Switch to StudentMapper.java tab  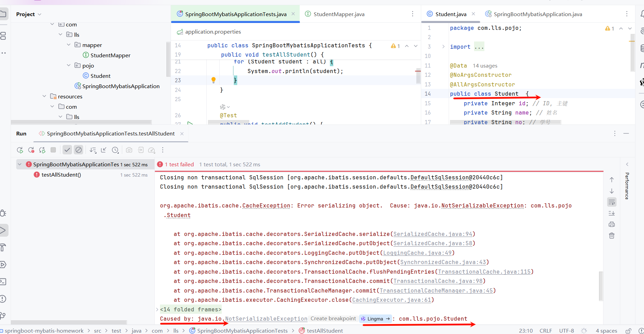click(335, 14)
